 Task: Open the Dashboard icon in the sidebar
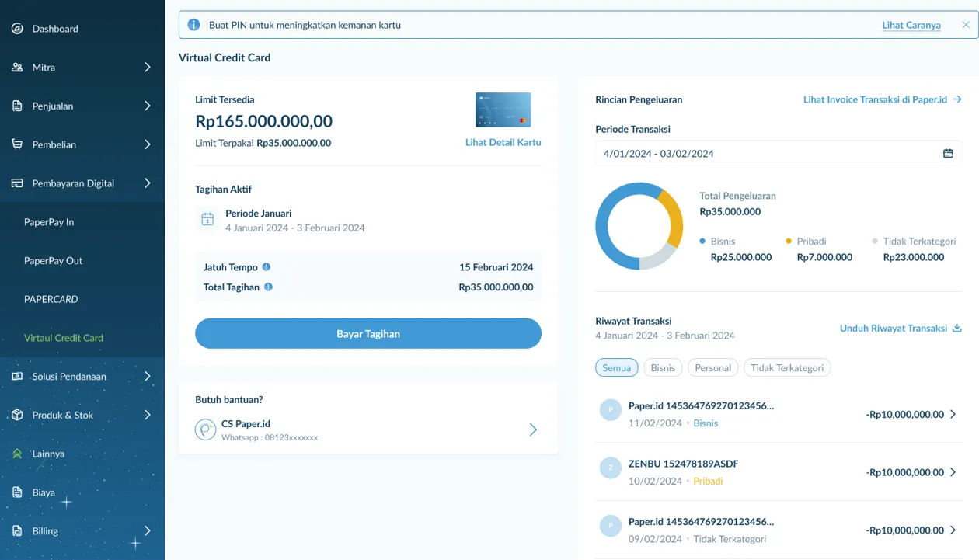point(16,29)
